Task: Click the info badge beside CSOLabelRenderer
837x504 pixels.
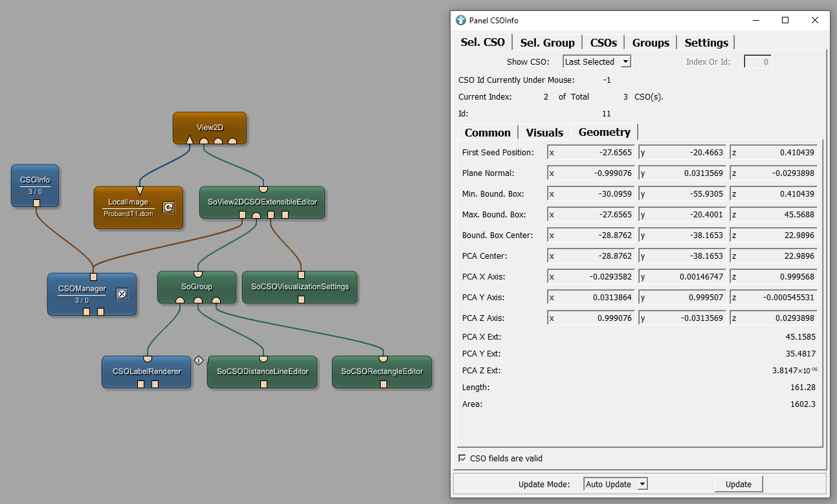Action: [x=199, y=360]
